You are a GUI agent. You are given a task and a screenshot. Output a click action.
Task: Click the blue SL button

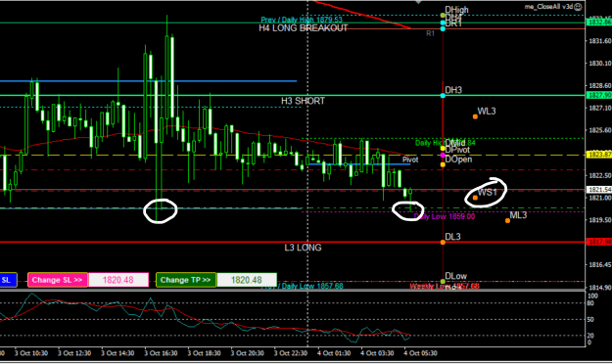pyautogui.click(x=8, y=280)
